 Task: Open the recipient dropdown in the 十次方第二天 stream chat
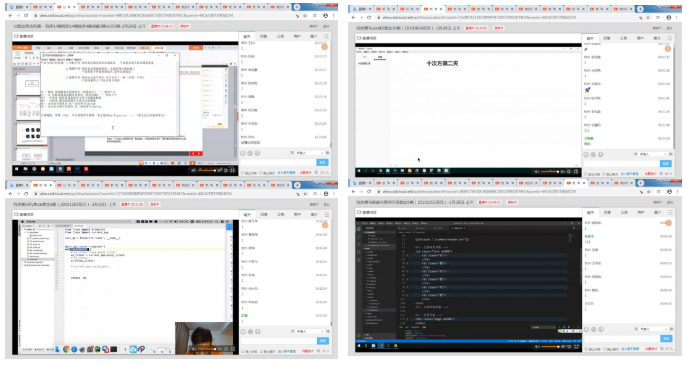point(653,154)
